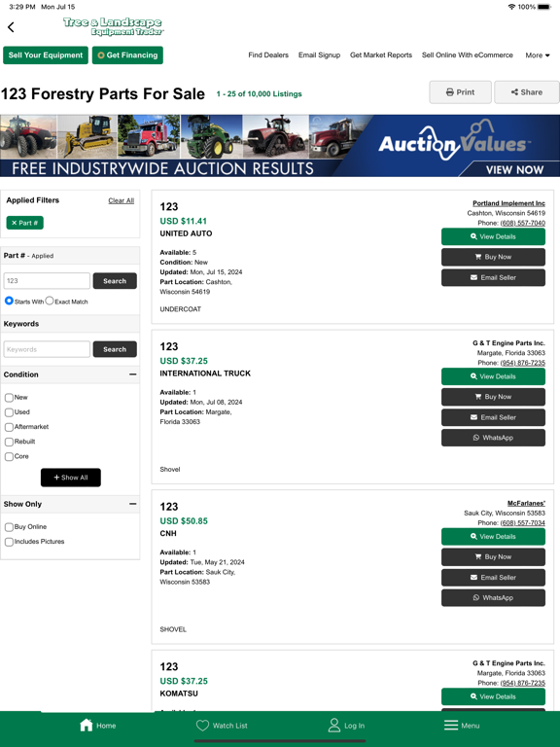This screenshot has height=747, width=560.
Task: Click '1 - 25 of 10,000 Listings' text
Action: 259,93
